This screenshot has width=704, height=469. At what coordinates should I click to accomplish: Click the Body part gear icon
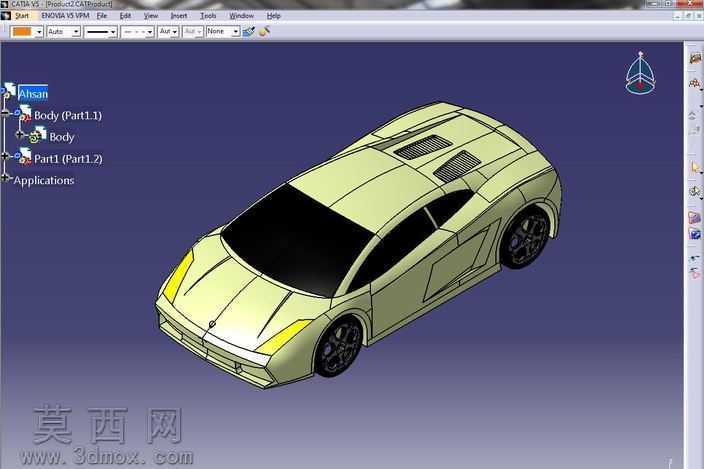(x=38, y=135)
